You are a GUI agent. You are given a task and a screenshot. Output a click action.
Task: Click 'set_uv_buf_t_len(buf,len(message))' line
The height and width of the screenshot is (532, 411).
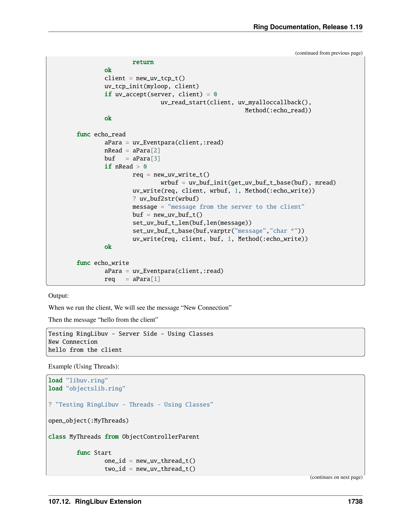192,223
